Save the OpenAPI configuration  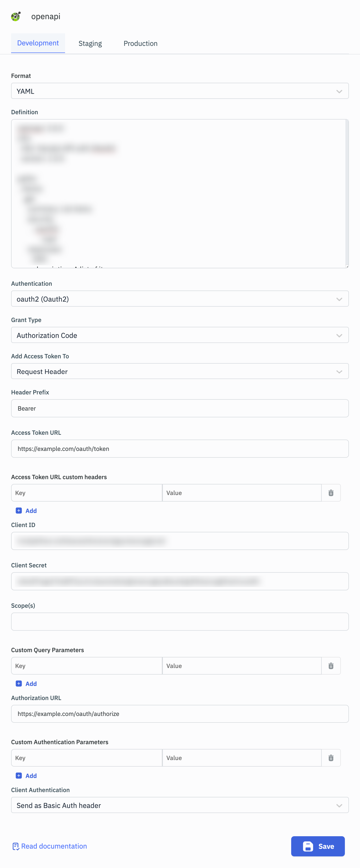(318, 846)
